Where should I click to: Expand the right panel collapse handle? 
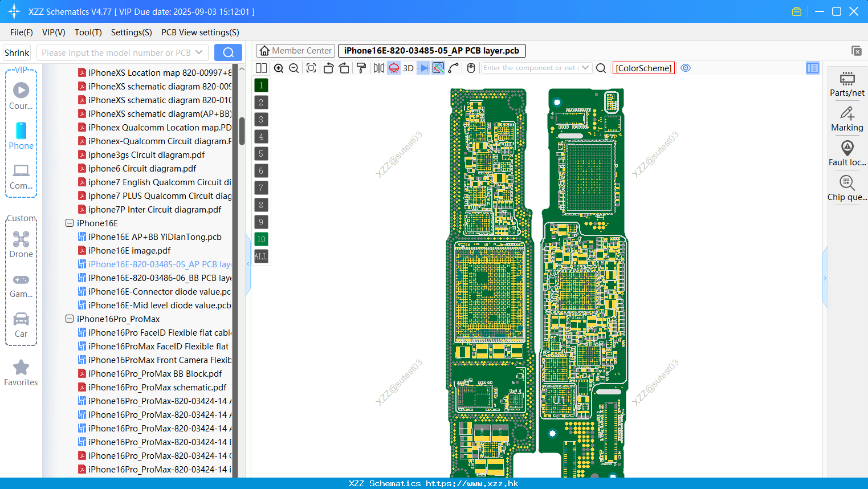825,278
